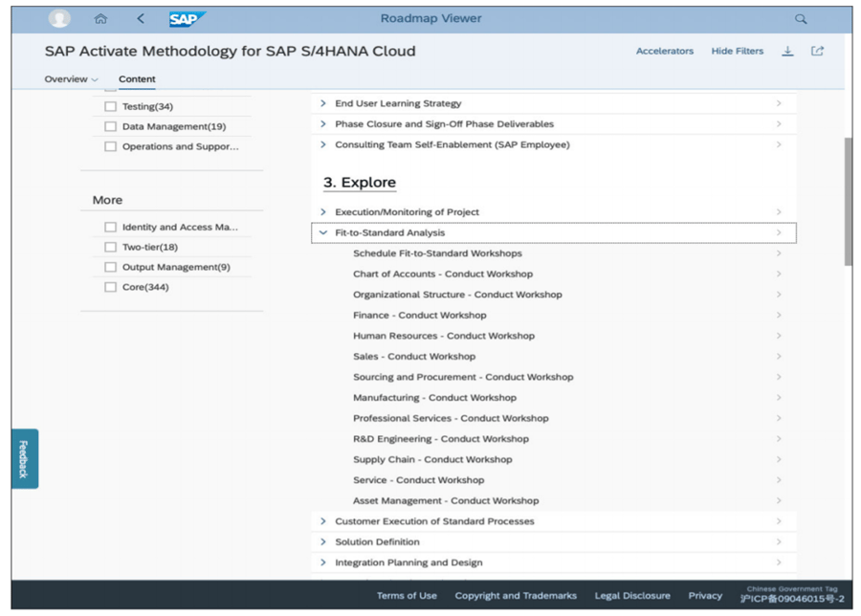Click the Accelerators link
Viewport: 861px width, 616px height.
coord(665,51)
